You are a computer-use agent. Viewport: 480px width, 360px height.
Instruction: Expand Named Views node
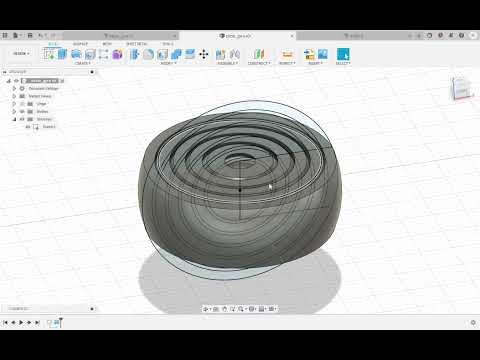[x=14, y=96]
